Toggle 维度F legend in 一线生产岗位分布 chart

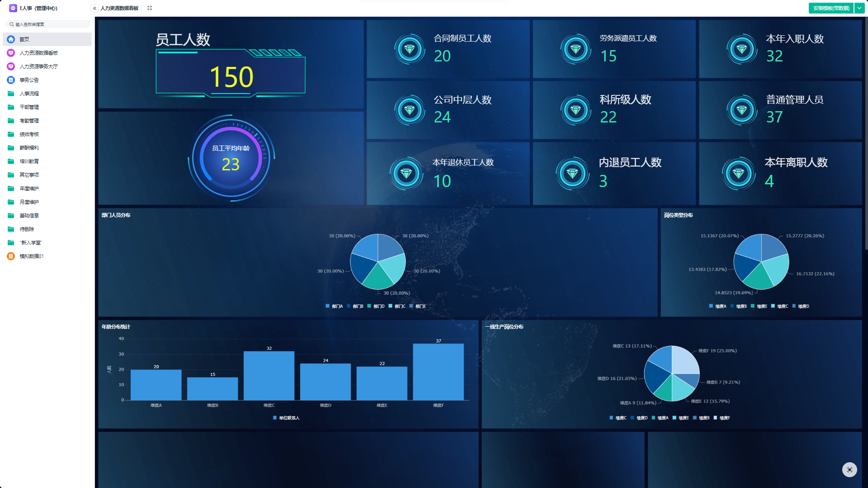click(722, 418)
